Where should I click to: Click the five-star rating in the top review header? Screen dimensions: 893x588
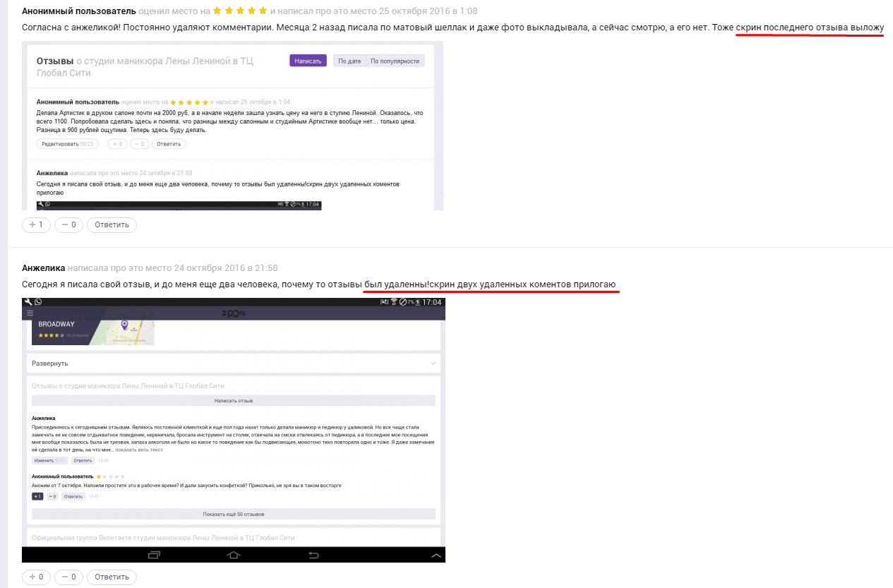(240, 11)
